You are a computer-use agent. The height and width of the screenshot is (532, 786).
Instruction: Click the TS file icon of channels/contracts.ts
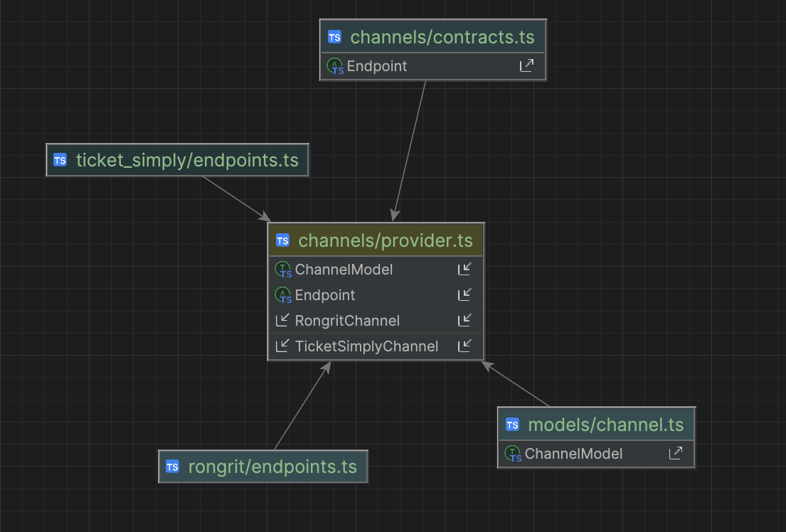(x=334, y=37)
